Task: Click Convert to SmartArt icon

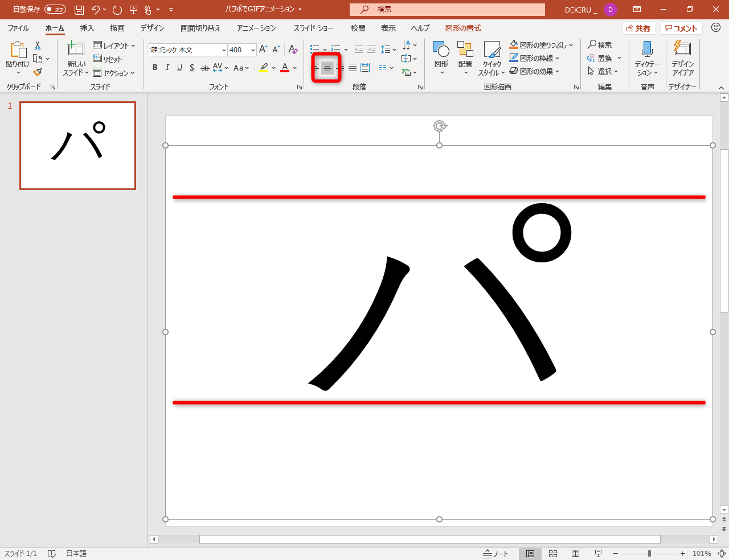Action: tap(406, 72)
